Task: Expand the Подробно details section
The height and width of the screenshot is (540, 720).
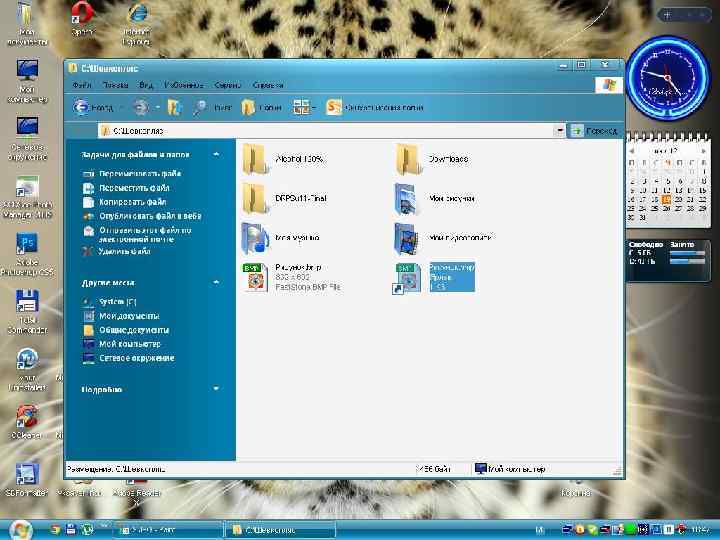Action: tap(216, 389)
